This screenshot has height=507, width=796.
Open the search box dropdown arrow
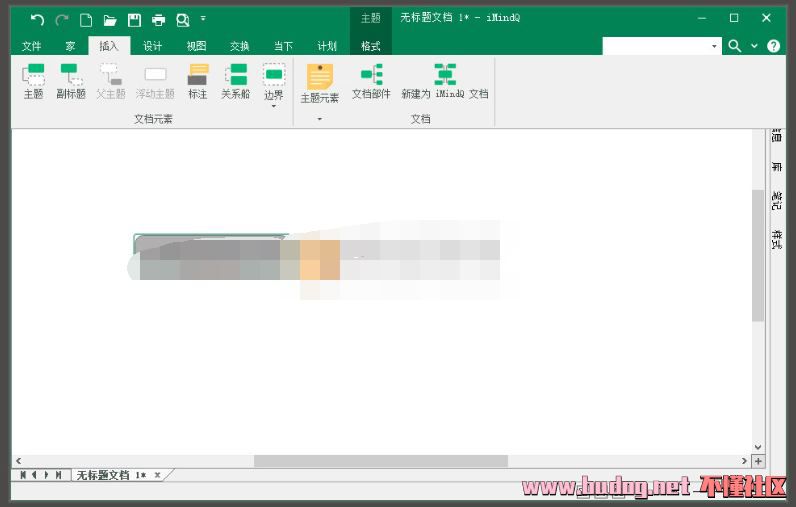[714, 46]
